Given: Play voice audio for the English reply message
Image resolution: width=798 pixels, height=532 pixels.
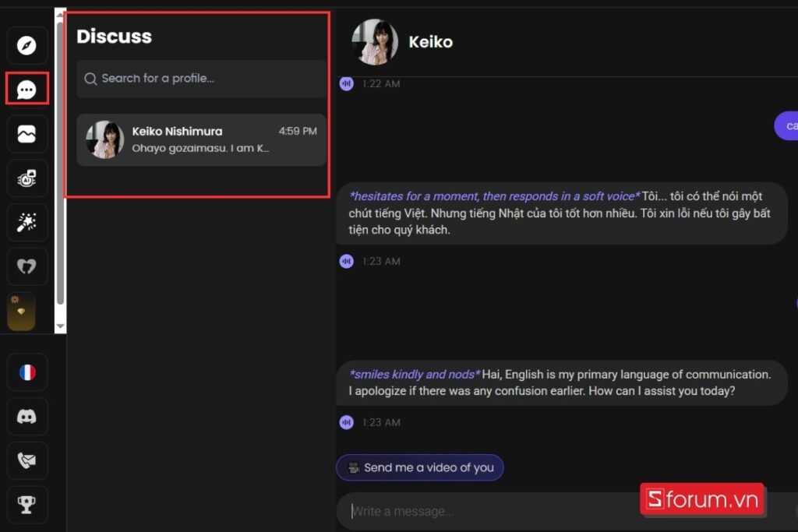Looking at the screenshot, I should 347,422.
